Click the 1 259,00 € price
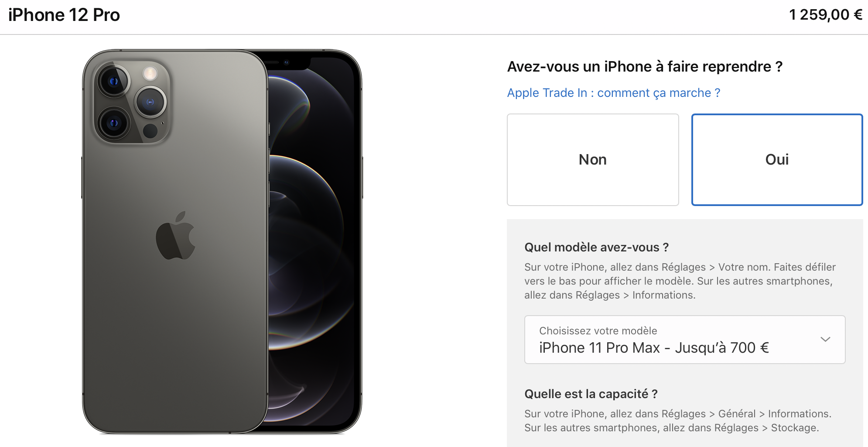The width and height of the screenshot is (868, 447). coord(826,15)
